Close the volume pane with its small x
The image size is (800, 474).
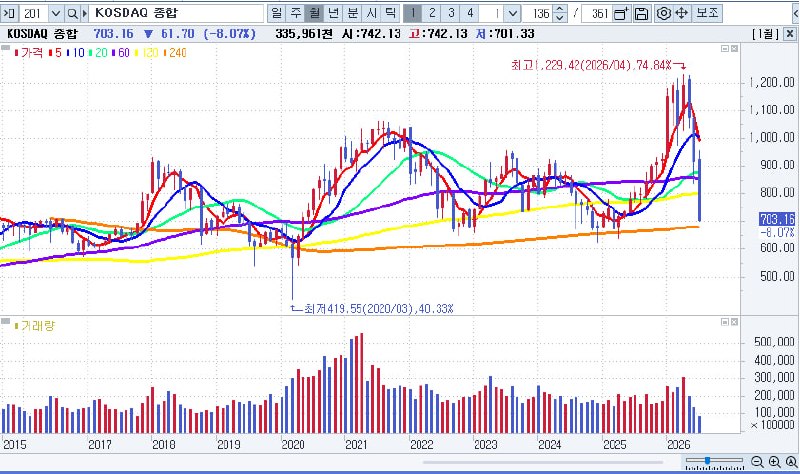(734, 322)
